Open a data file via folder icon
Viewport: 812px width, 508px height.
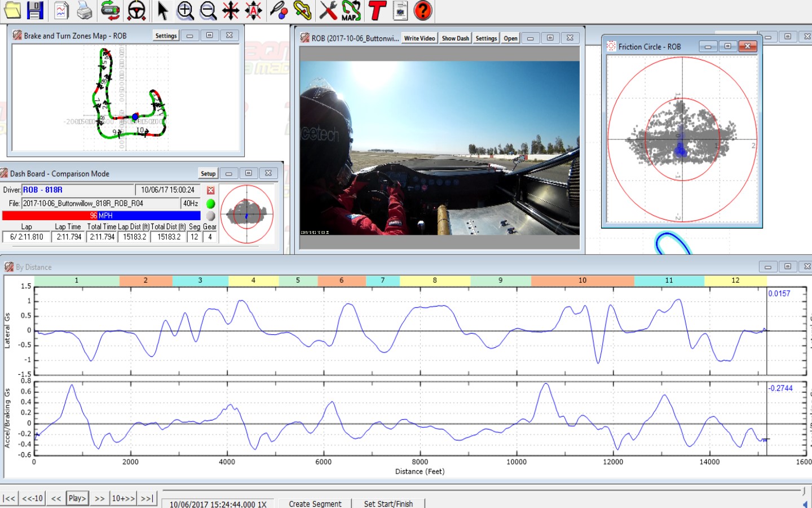12,10
